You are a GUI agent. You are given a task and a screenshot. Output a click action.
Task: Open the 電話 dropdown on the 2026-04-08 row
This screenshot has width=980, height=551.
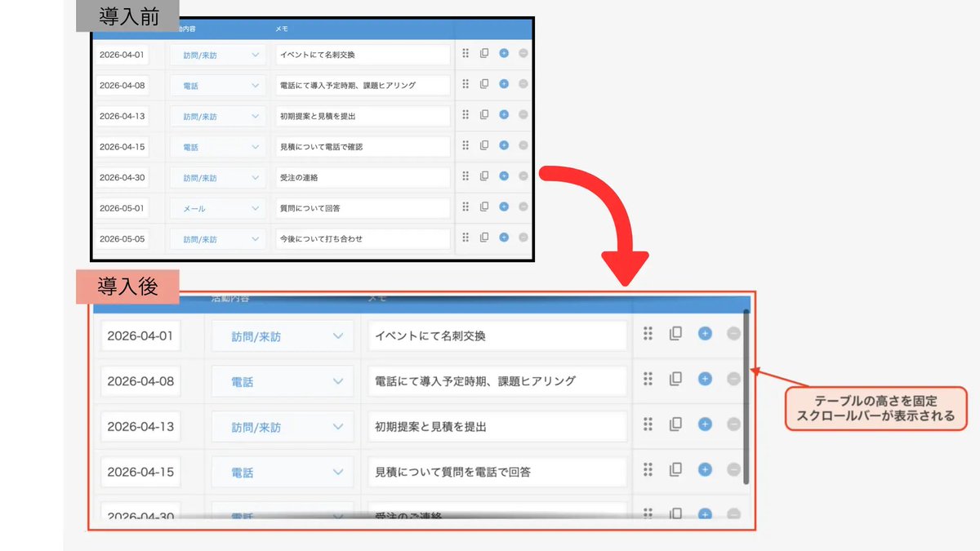216,84
